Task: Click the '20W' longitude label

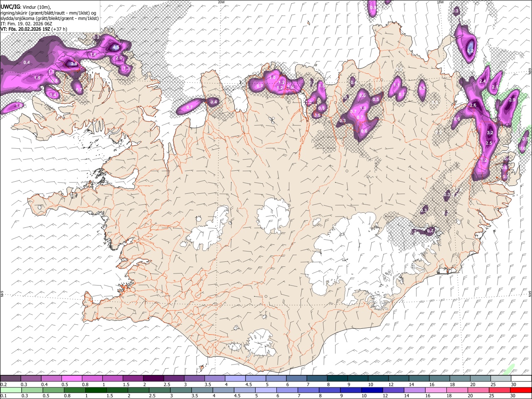Action: [x=221, y=2]
